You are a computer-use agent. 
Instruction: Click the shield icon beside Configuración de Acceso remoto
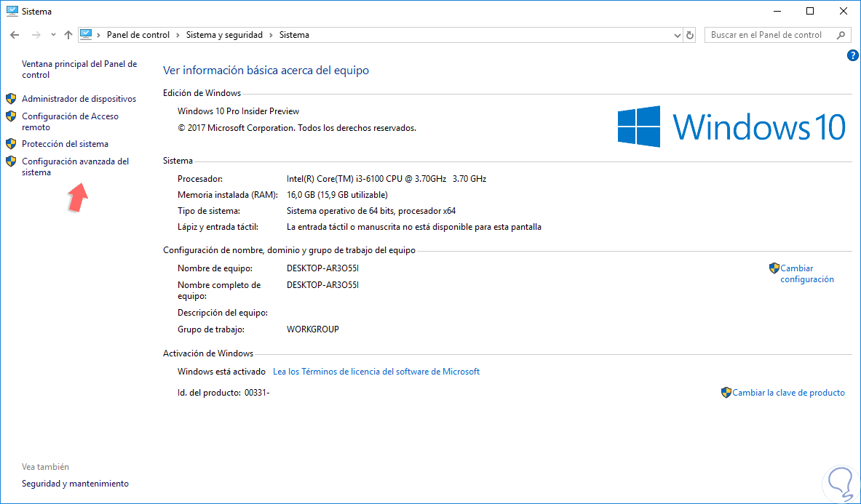(11, 116)
